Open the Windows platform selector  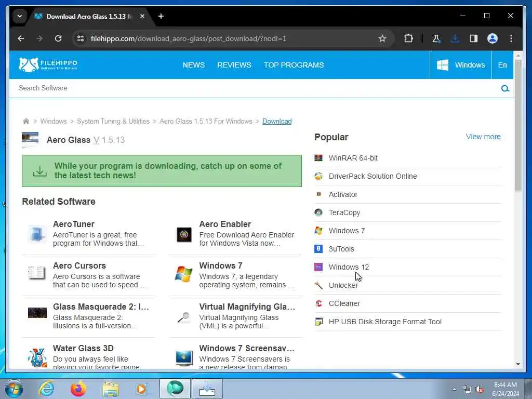coord(460,65)
